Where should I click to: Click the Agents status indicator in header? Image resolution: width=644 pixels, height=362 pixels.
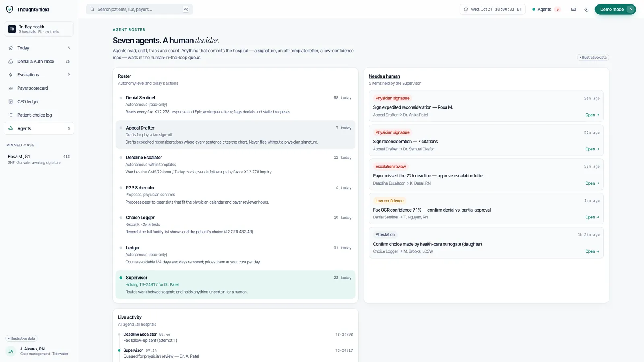click(547, 9)
